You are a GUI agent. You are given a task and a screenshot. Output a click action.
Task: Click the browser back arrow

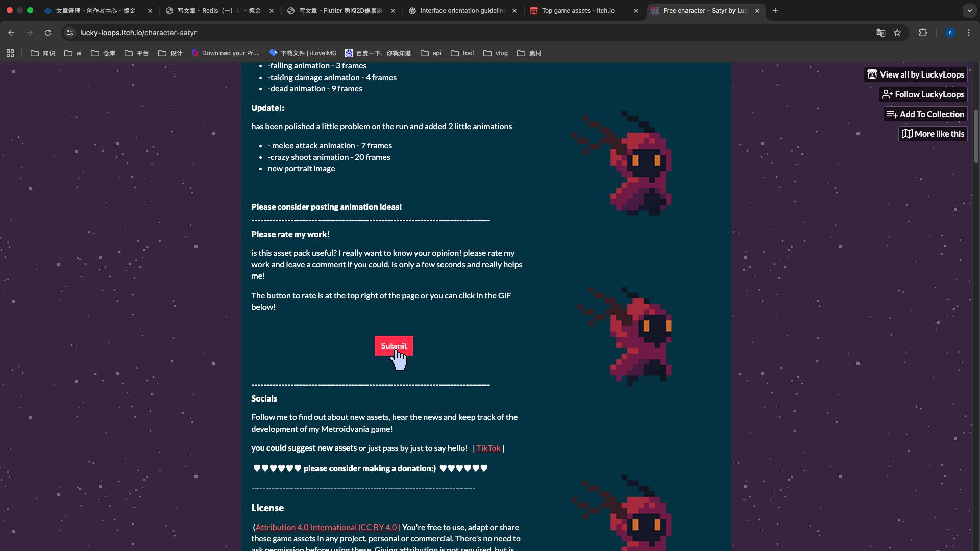point(11,33)
